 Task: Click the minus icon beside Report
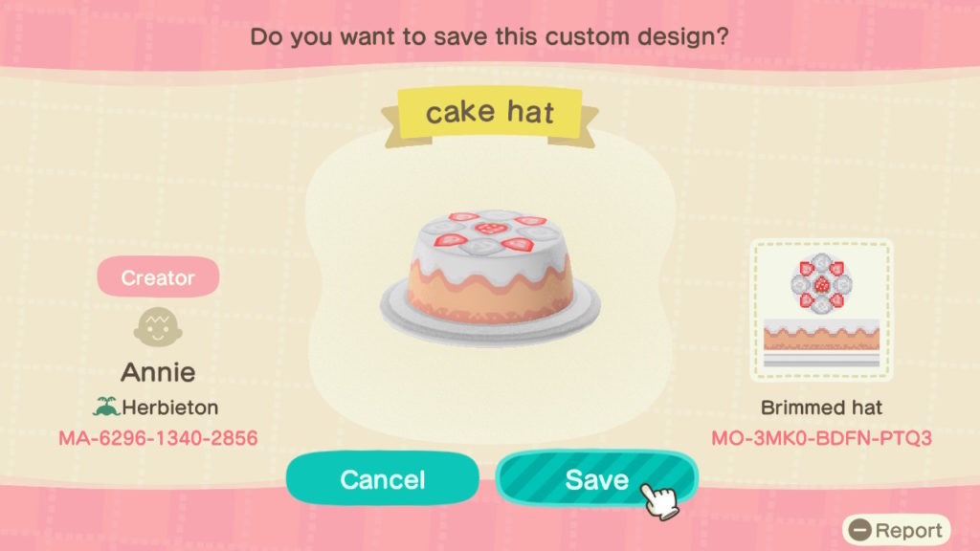(860, 530)
